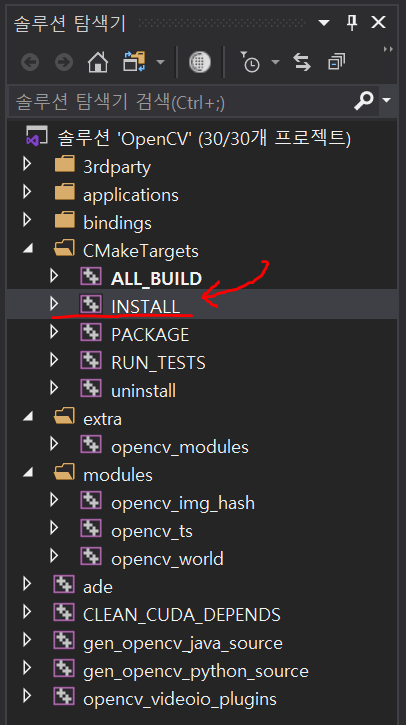Select the ALL_BUILD project label
Screen dimensions: 406x725
[x=156, y=278]
